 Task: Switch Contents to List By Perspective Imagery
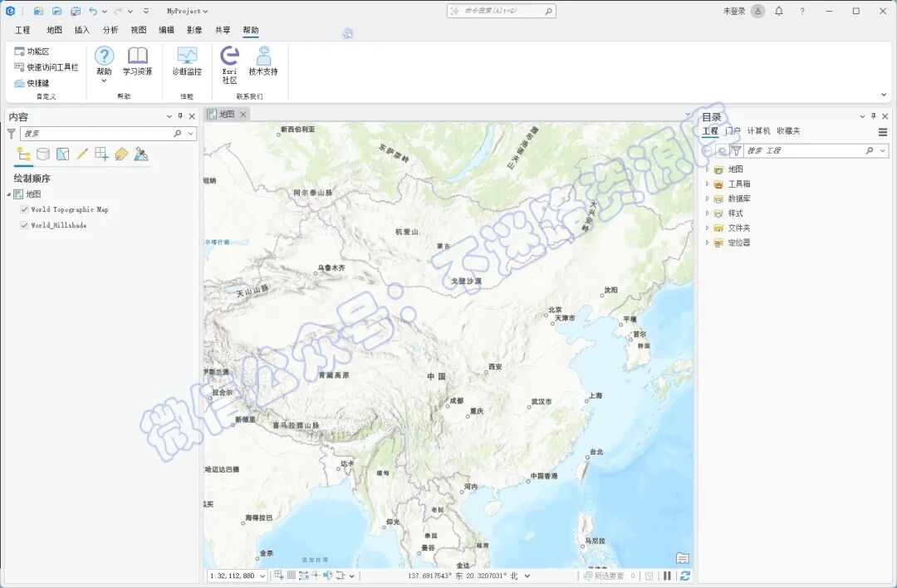(x=141, y=154)
